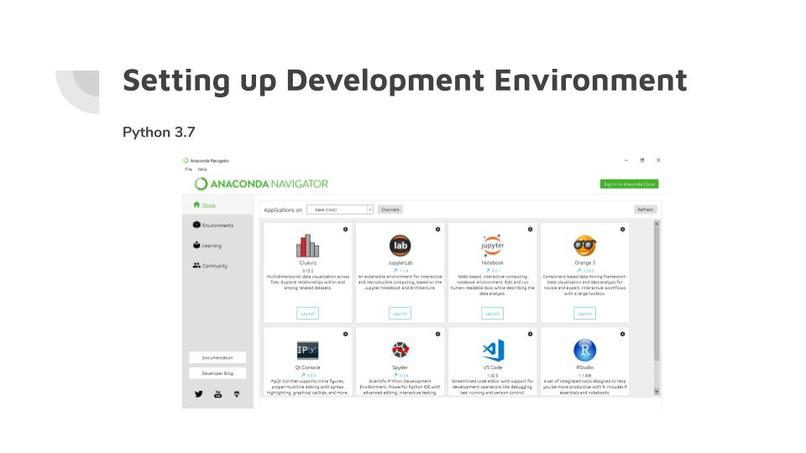Image resolution: width=806 pixels, height=453 pixels.
Task: Click the Python 3.7 slide subtitle
Action: 159,133
